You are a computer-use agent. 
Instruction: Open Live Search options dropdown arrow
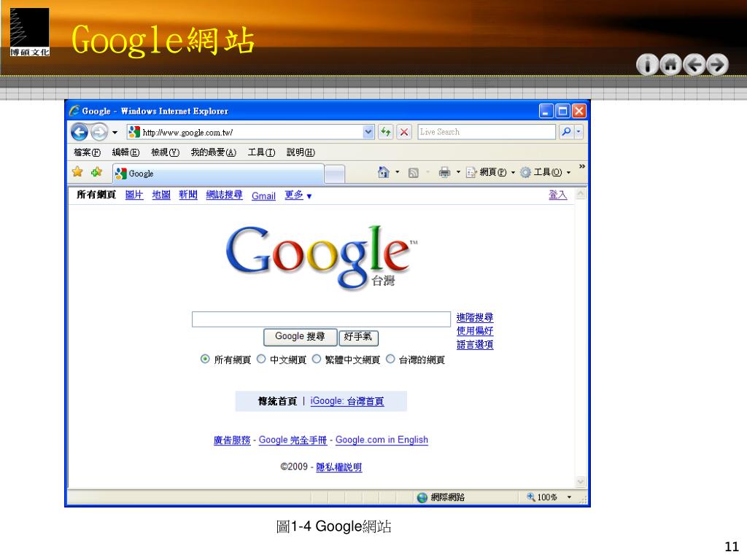tap(578, 132)
